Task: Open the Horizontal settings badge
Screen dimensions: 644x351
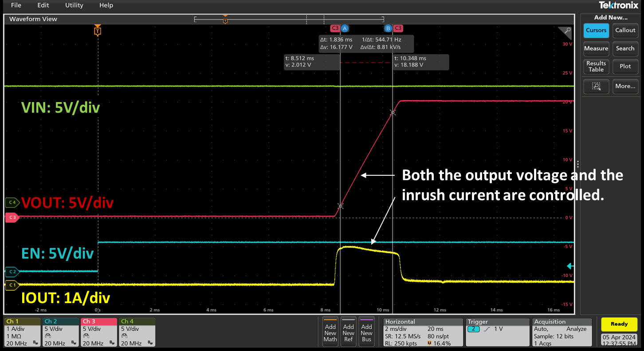Action: 422,332
